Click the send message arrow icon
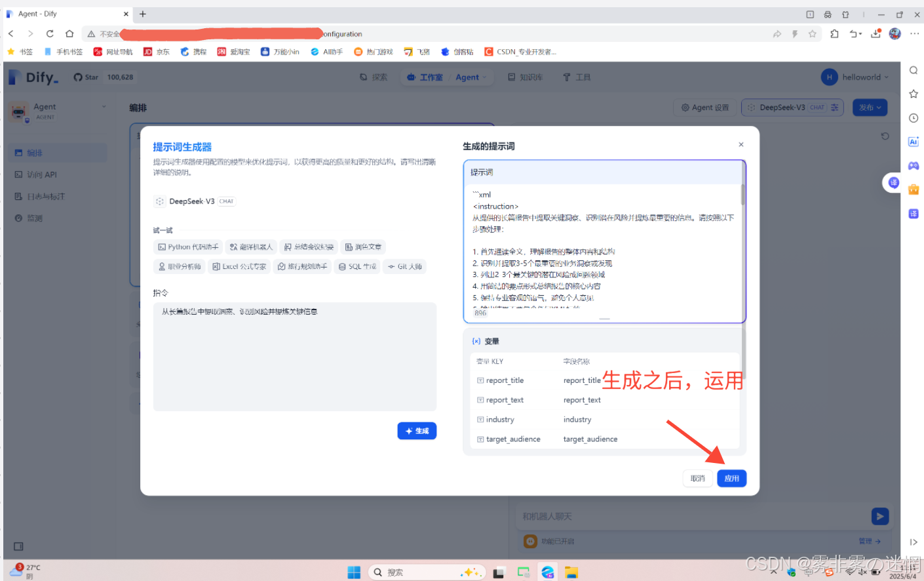Image resolution: width=924 pixels, height=581 pixels. [x=879, y=516]
